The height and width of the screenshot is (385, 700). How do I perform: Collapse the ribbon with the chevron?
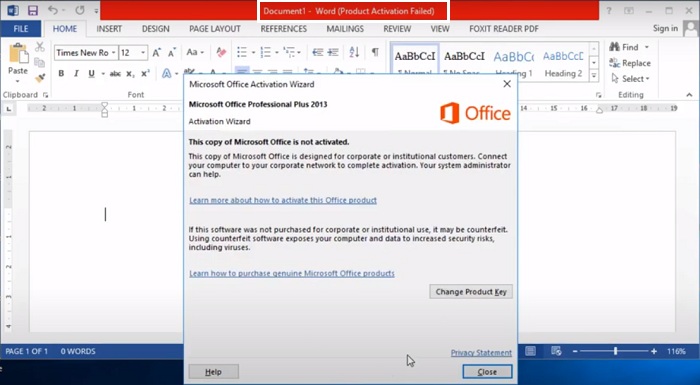coord(690,95)
